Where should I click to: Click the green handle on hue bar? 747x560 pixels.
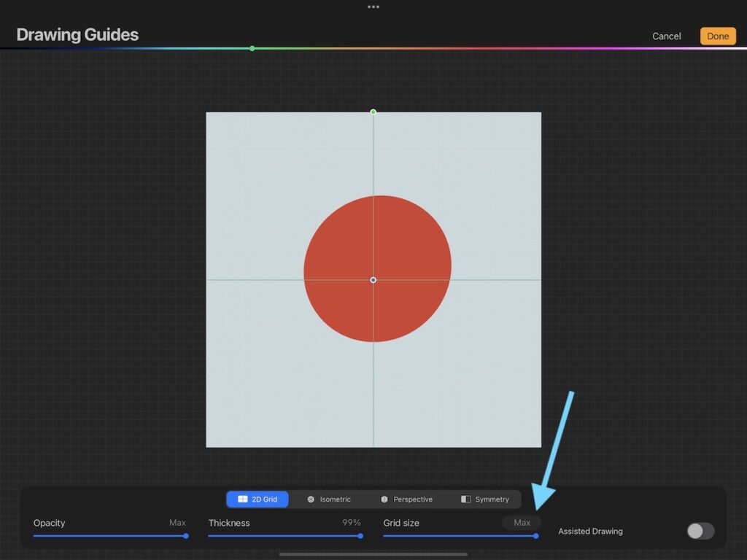point(252,48)
